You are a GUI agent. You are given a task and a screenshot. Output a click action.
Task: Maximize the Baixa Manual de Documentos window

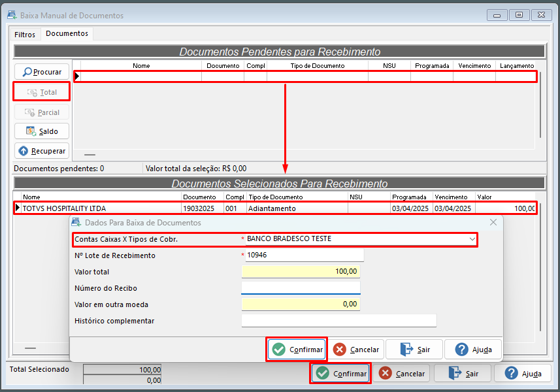519,15
